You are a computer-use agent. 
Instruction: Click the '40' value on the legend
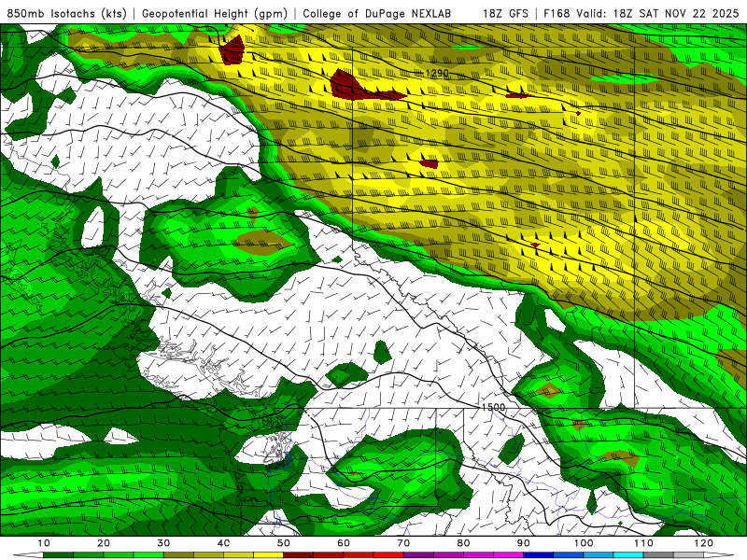pyautogui.click(x=223, y=543)
